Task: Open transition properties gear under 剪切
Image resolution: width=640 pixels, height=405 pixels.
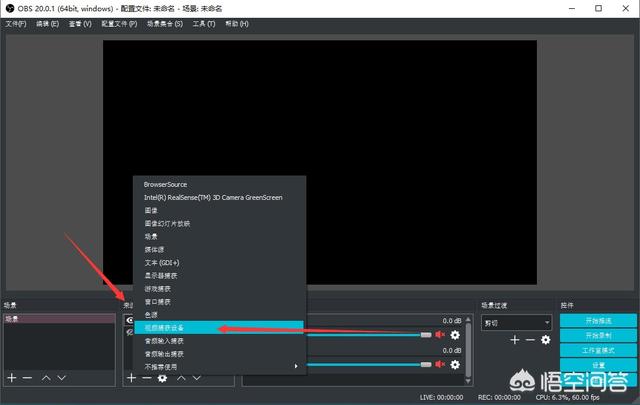Action: click(x=546, y=340)
